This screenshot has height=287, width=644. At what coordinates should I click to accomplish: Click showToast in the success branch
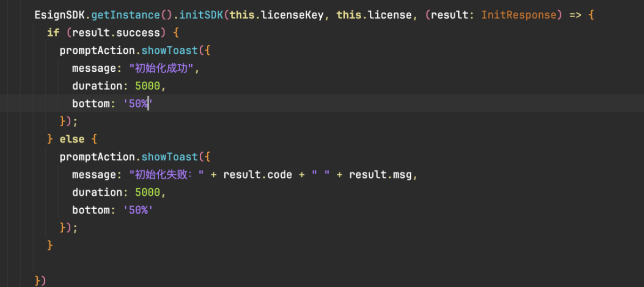click(x=170, y=51)
